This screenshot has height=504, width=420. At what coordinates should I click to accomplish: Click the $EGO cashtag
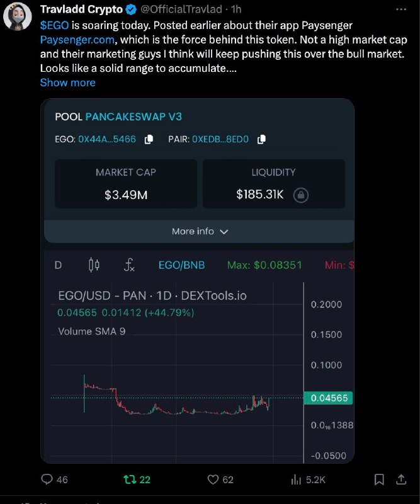pyautogui.click(x=54, y=25)
